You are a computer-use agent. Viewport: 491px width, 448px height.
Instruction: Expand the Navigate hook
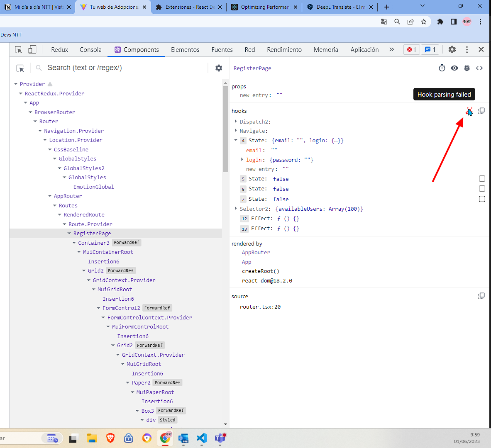236,130
